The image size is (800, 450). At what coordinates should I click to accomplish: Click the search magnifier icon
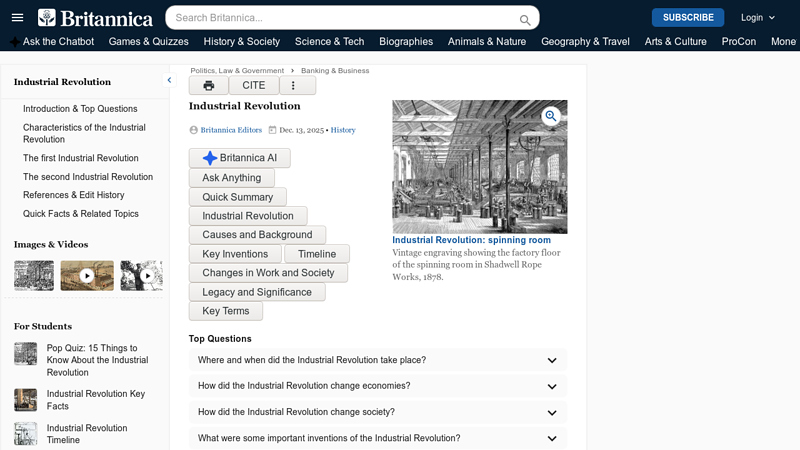point(524,20)
